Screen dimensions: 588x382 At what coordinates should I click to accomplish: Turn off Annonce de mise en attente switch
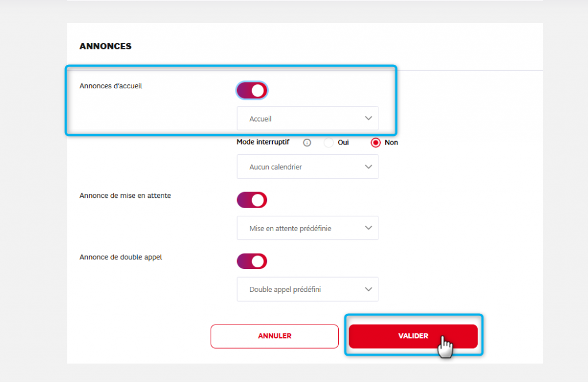point(252,200)
